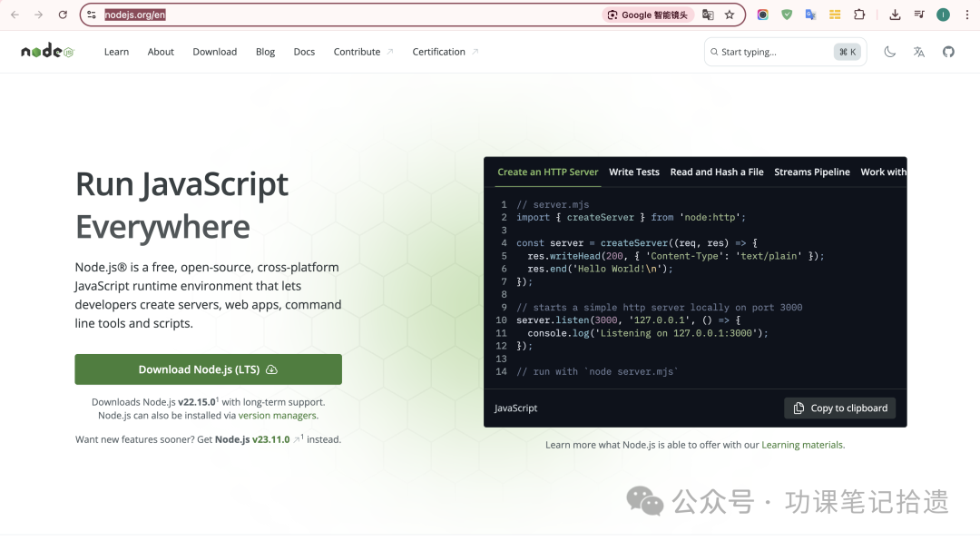This screenshot has width=980, height=541.
Task: Select the partially visible Work with tab
Action: point(883,172)
